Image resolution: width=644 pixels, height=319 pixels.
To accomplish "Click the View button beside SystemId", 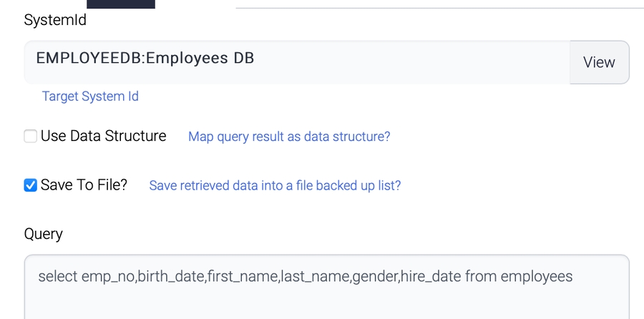I will [599, 62].
